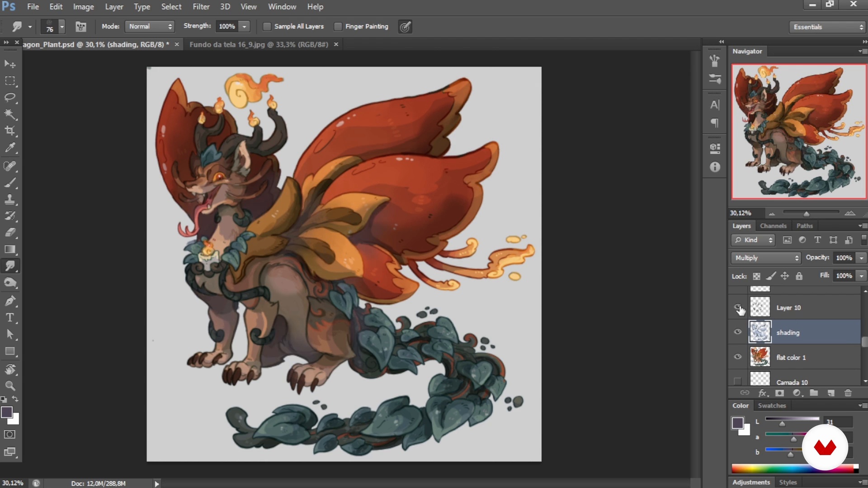Select the Sponge tool
The image size is (868, 488).
click(10, 283)
